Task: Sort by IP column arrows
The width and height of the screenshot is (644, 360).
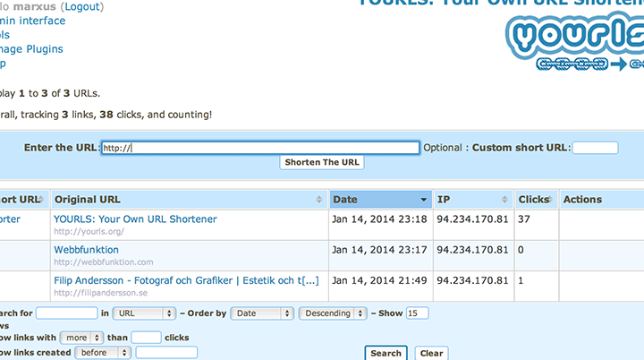Action: (504, 200)
